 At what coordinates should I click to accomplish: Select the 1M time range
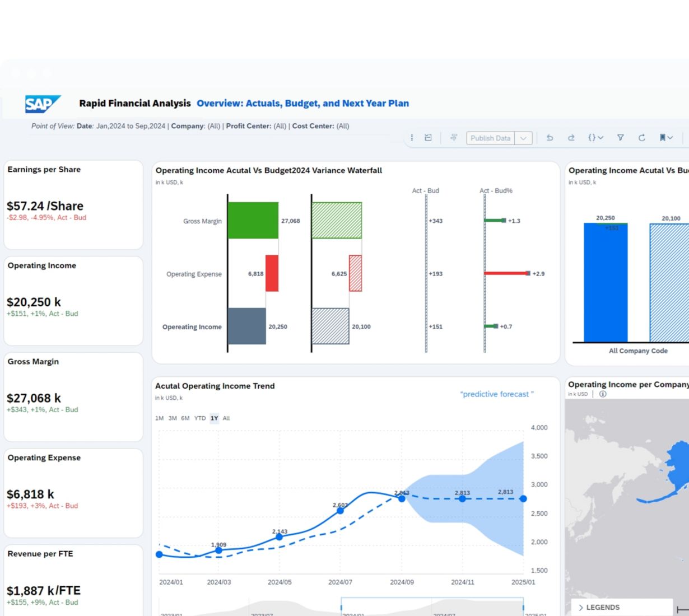click(160, 418)
